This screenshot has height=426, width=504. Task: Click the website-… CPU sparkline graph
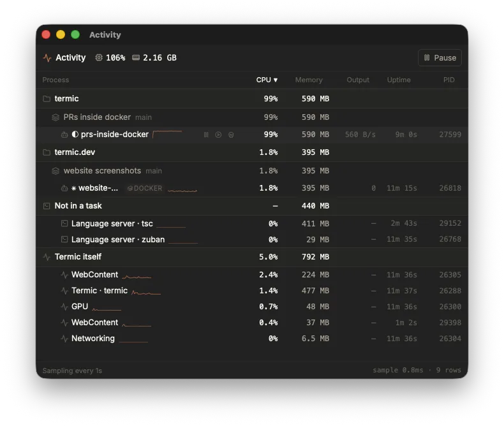point(182,191)
